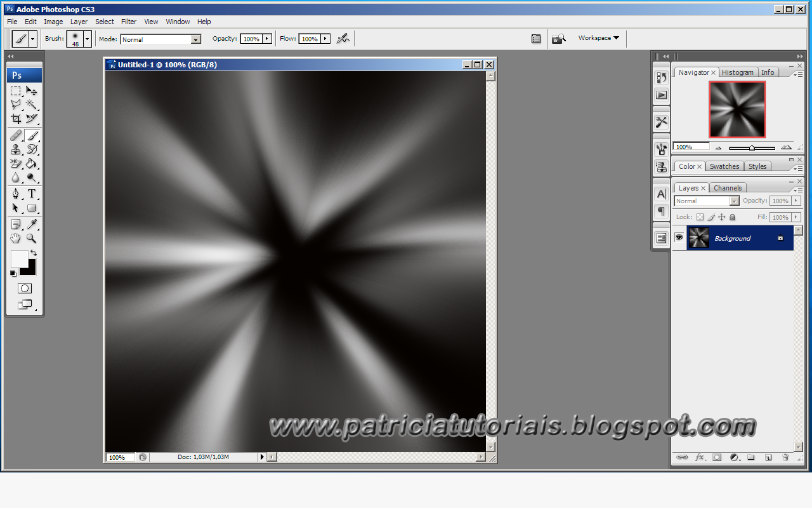
Task: Open the tool preset picker dropdown
Action: (x=33, y=39)
